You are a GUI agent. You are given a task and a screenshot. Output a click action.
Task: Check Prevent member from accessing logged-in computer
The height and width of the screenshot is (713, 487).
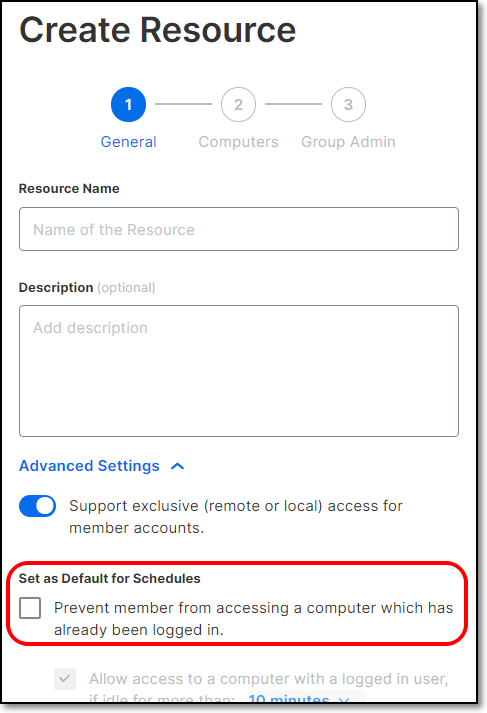[x=30, y=608]
